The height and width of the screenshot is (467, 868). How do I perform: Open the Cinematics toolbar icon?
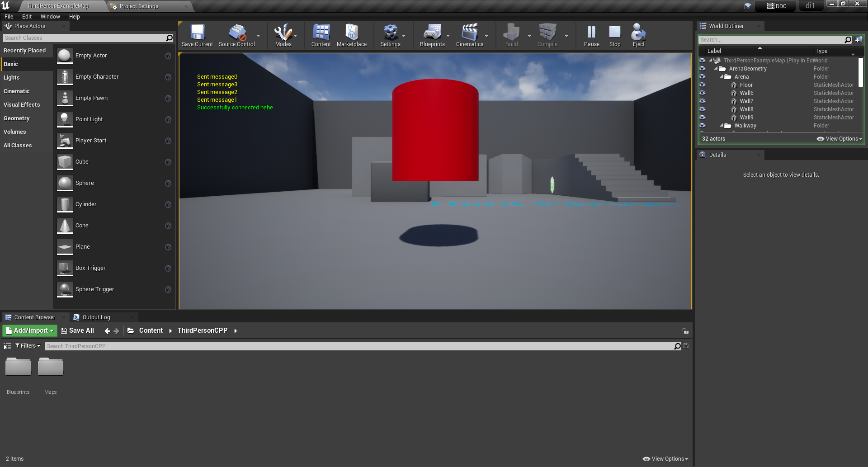[469, 35]
